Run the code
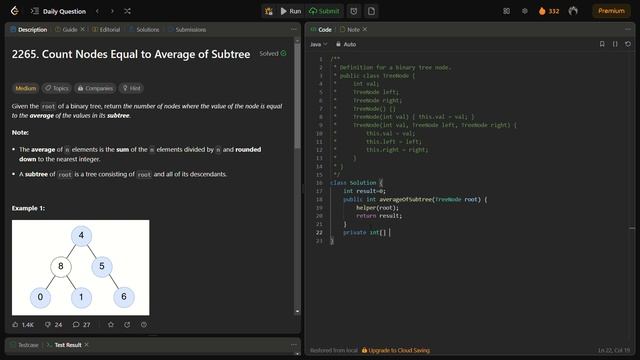This screenshot has width=640, height=360. [x=291, y=11]
